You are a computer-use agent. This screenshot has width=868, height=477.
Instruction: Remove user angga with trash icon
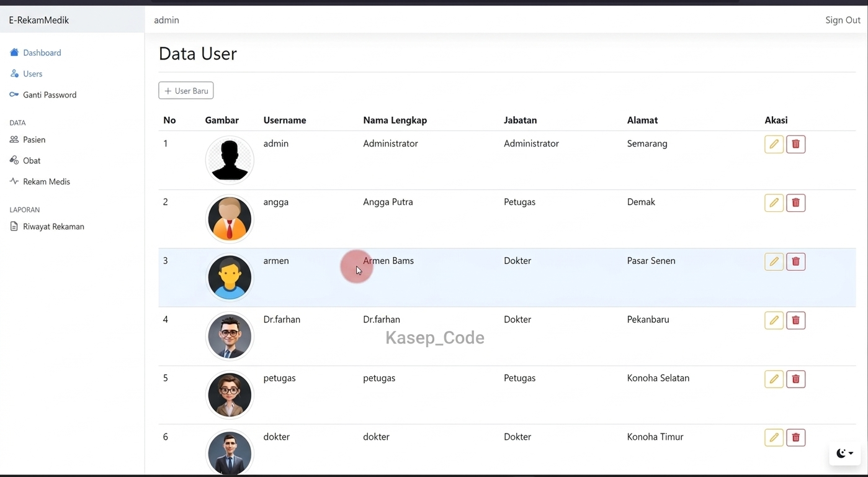(x=796, y=203)
